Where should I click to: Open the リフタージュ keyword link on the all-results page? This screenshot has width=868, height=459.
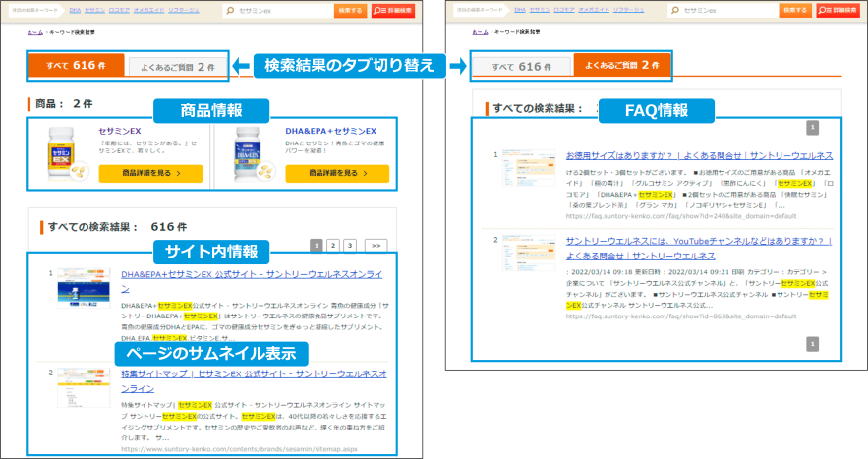click(x=183, y=10)
